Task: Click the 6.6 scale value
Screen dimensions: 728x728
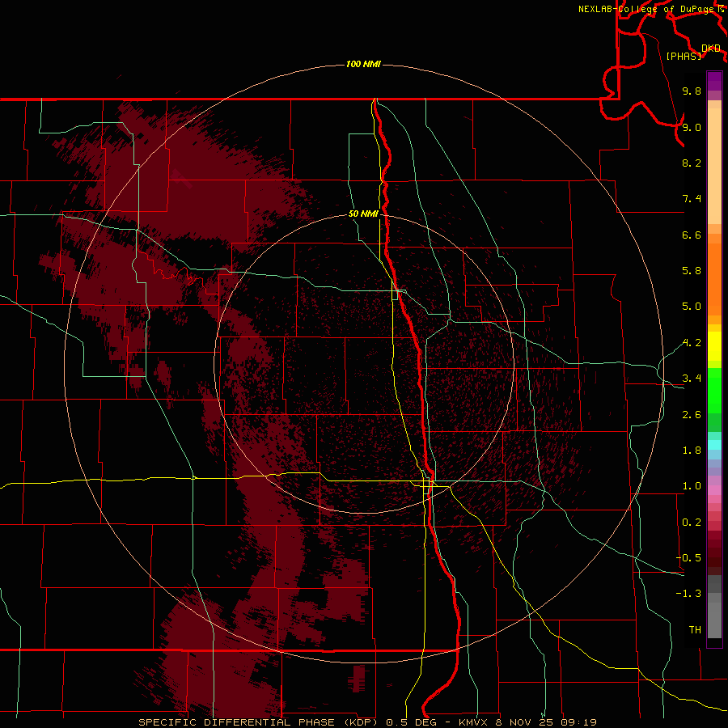Action: tap(692, 235)
